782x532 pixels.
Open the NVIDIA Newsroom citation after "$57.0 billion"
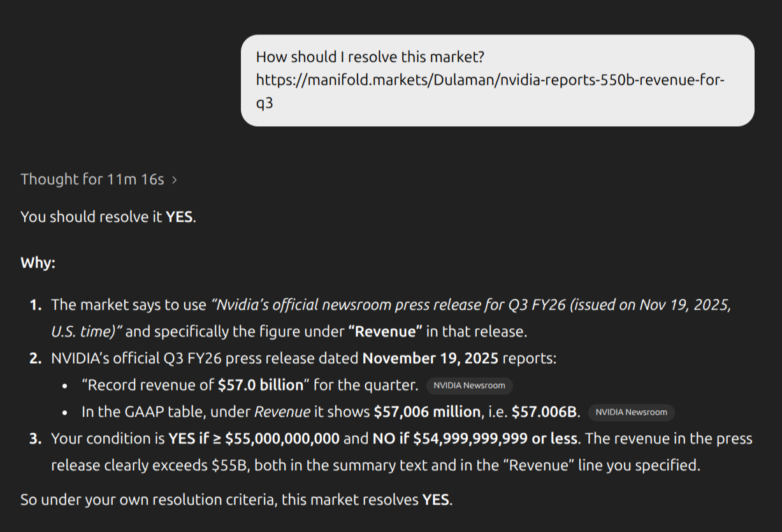coord(469,385)
